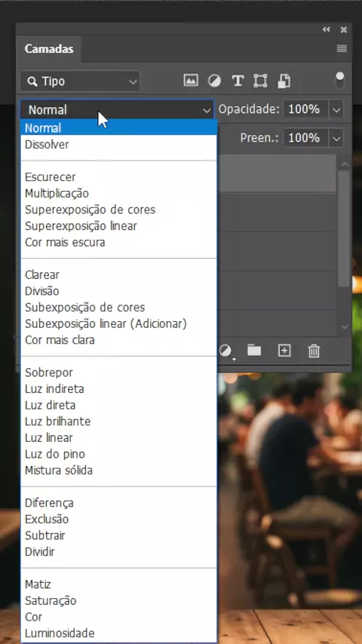Add a new layer
The width and height of the screenshot is (362, 644).
tap(284, 351)
